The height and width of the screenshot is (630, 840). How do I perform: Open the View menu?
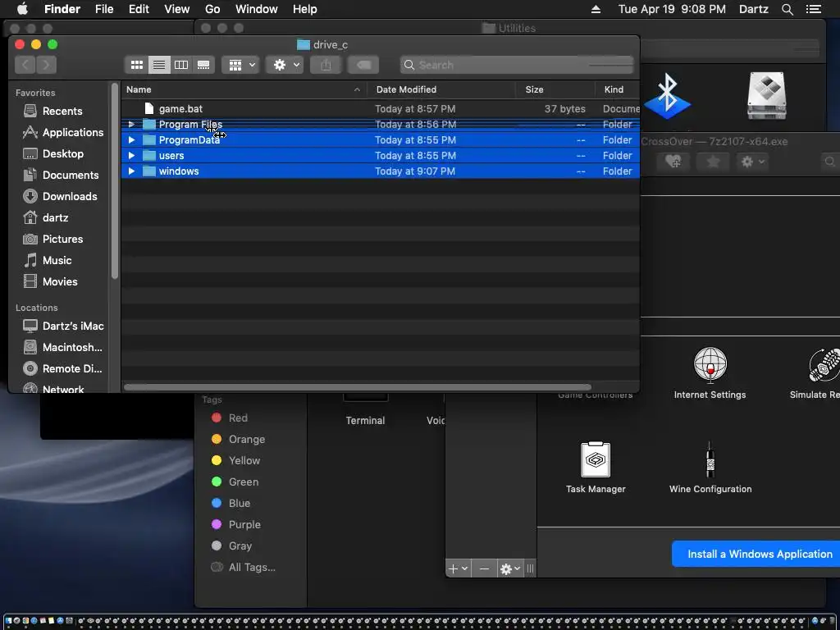(177, 9)
